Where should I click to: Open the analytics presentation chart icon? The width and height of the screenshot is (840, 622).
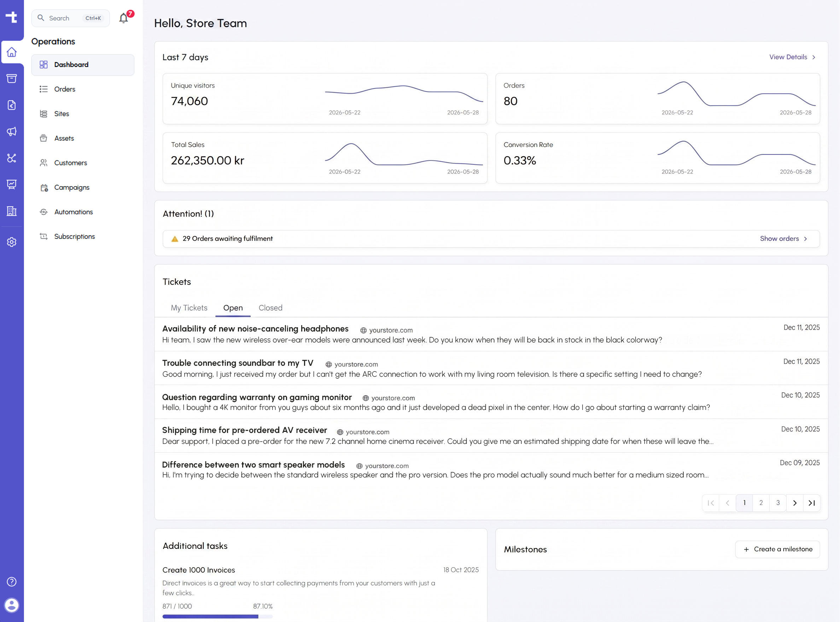click(12, 184)
